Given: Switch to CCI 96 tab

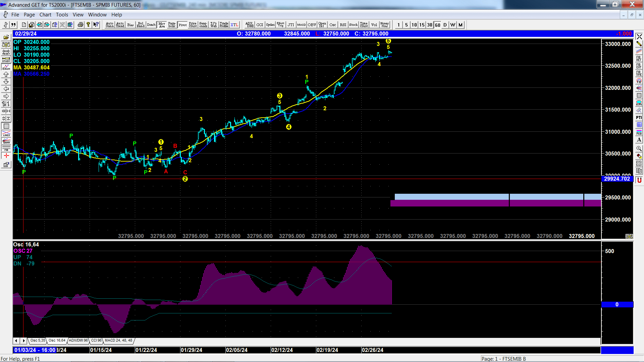Looking at the screenshot, I should (x=96, y=340).
